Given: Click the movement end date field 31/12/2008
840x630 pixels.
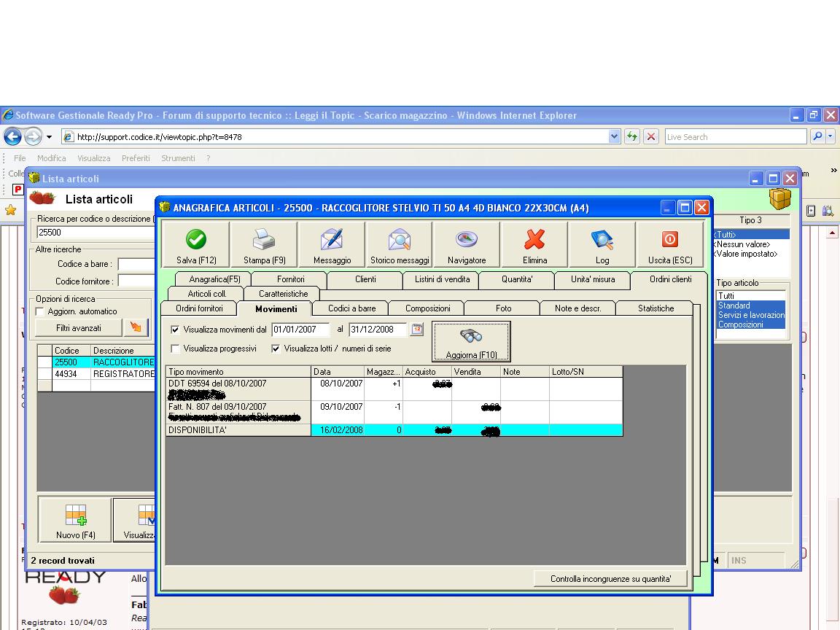Looking at the screenshot, I should click(x=378, y=330).
